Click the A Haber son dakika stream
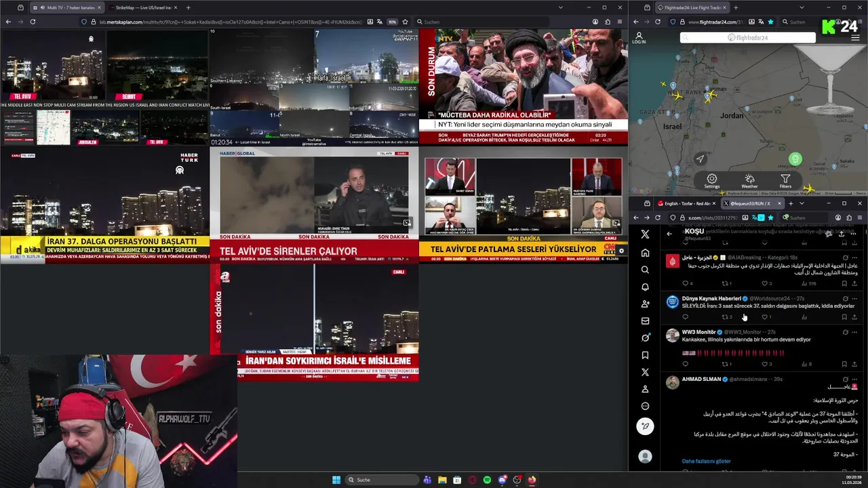Viewport: 868px width, 488px height. pyautogui.click(x=314, y=322)
